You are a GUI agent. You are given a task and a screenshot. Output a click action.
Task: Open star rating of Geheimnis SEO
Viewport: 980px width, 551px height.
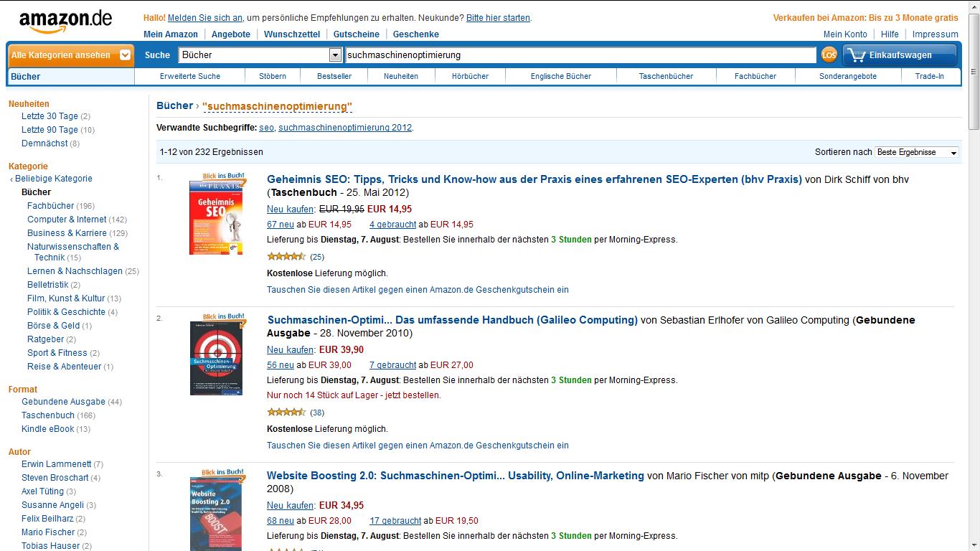286,256
